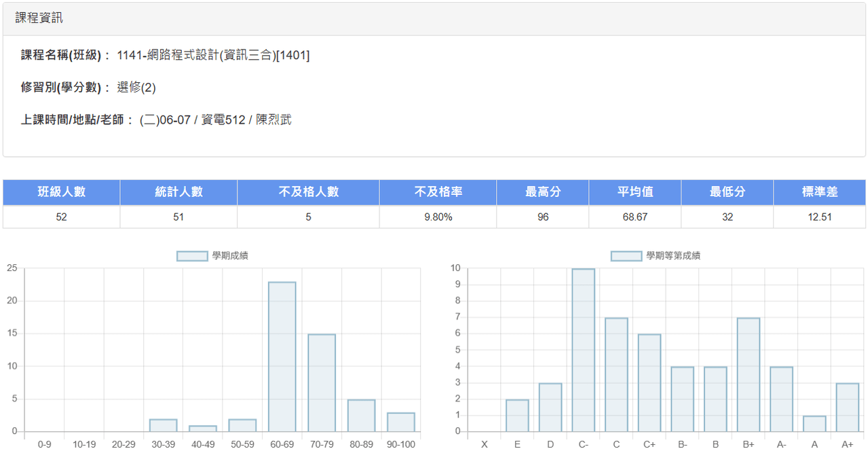
Task: Click the C- grade bar
Action: coord(583,350)
